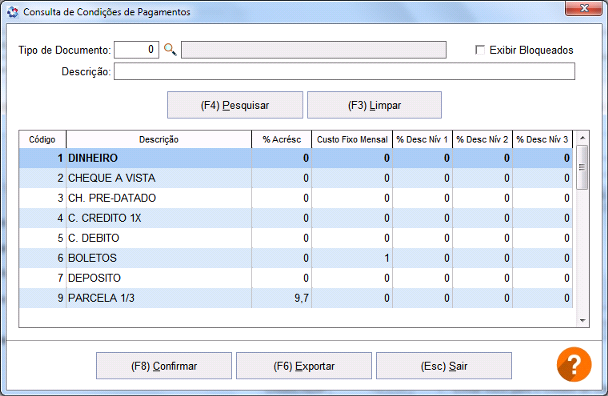
Task: Click the % Desc Nív 1 column header
Action: pos(422,140)
